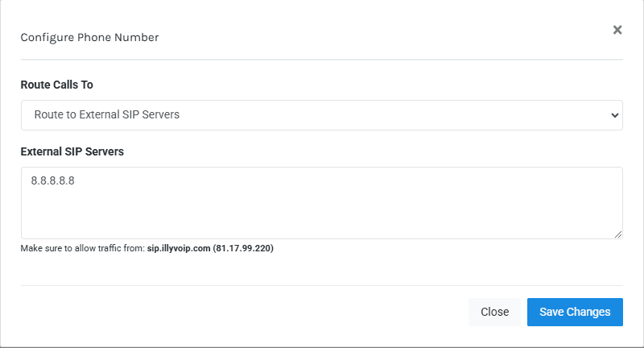Screen dimensions: 644x348
Task: Click Save Changes
Action: click(x=575, y=312)
